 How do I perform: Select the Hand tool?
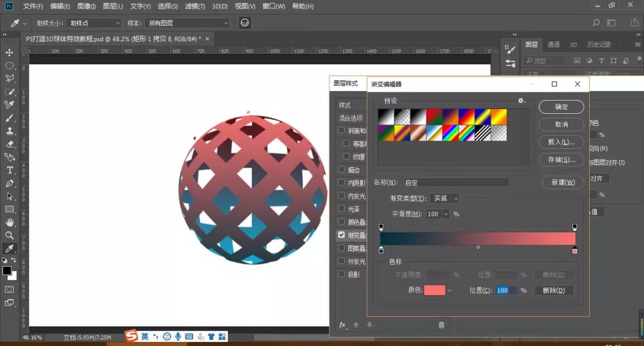[10, 222]
